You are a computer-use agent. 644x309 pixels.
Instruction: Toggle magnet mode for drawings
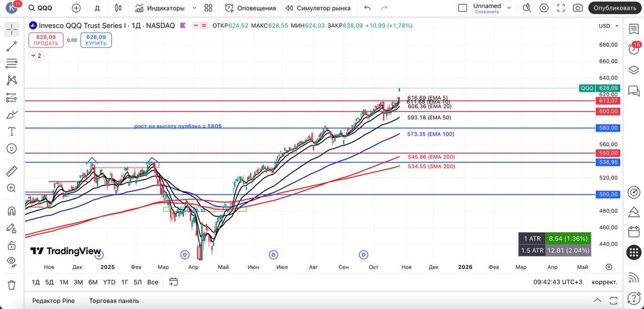(11, 211)
